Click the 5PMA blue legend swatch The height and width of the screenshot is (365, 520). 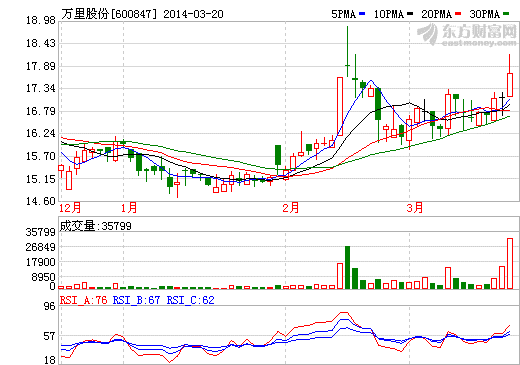(x=362, y=14)
